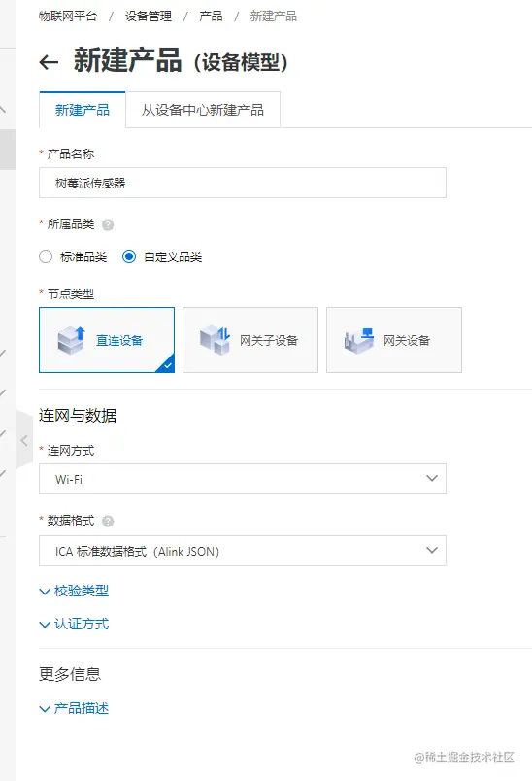Click the 产品名称 input field

click(243, 183)
